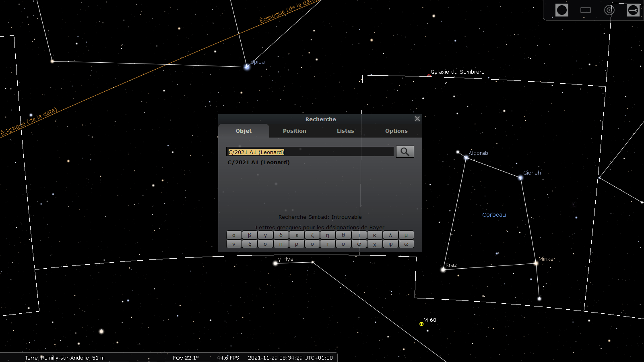Click the star Spica
The width and height of the screenshot is (644, 362).
pos(247,67)
